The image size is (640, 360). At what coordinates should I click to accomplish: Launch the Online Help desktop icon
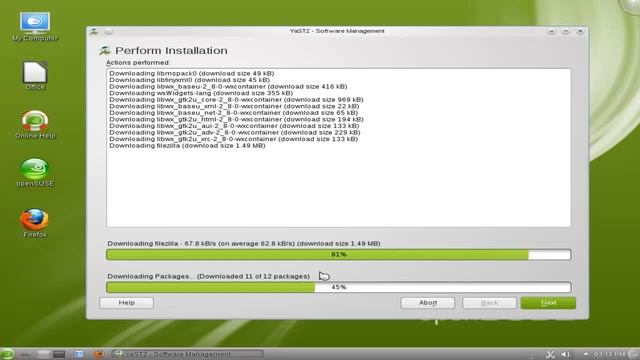35,124
